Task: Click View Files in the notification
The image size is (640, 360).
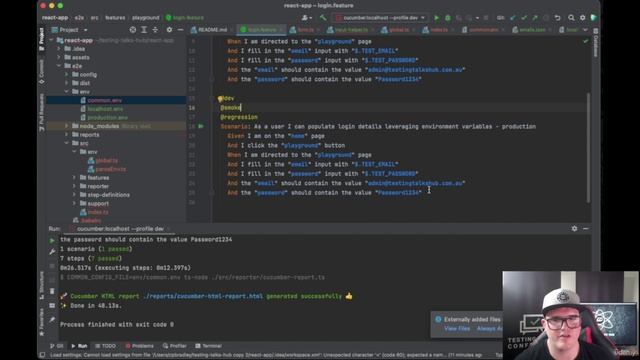Action: (x=457, y=329)
